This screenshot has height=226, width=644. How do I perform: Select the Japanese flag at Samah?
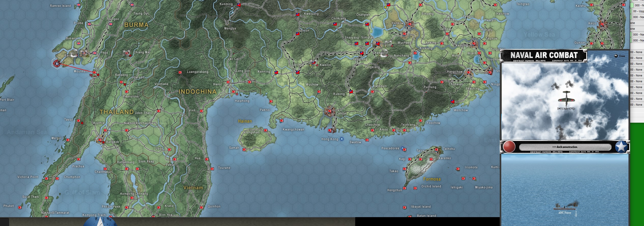(x=244, y=150)
